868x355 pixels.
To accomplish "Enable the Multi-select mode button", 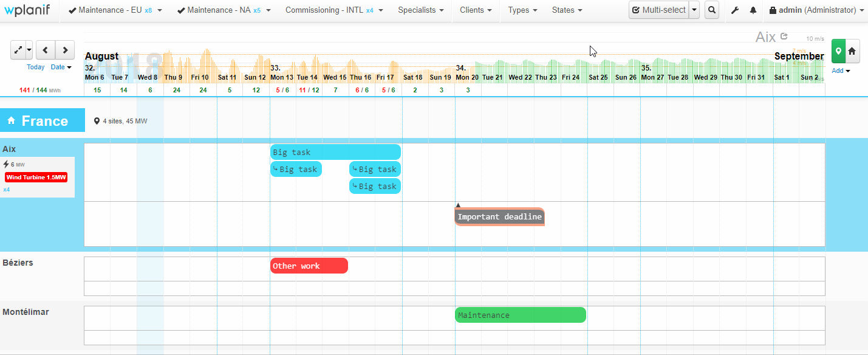I will (659, 10).
